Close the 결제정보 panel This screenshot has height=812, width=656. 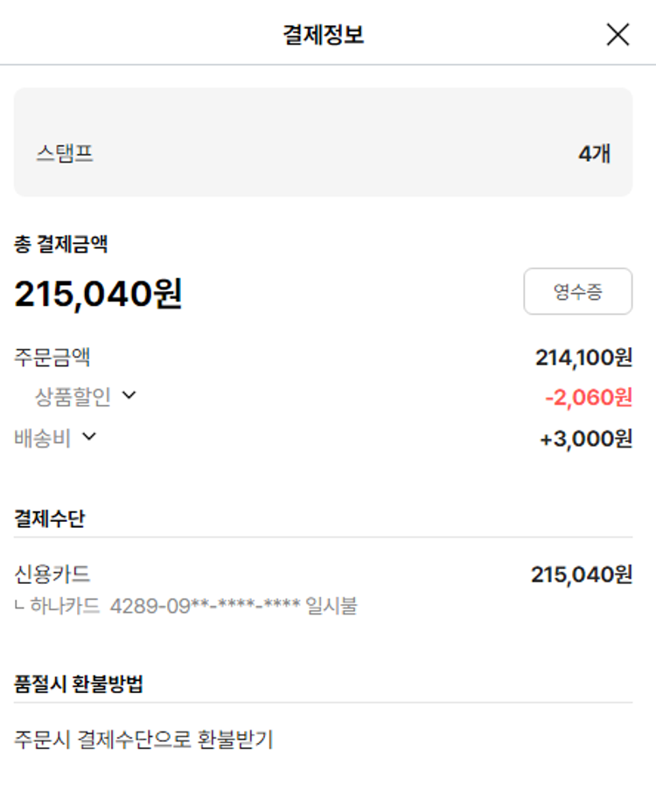tap(618, 34)
